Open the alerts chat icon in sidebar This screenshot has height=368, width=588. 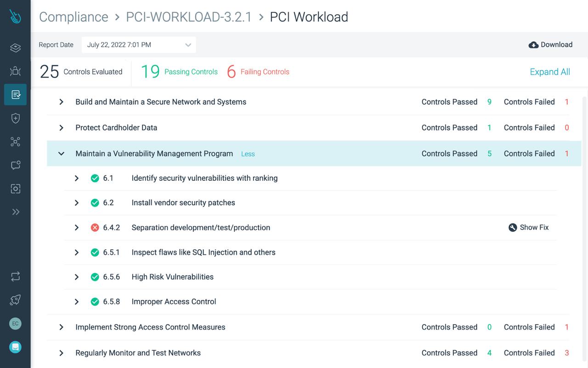15,165
